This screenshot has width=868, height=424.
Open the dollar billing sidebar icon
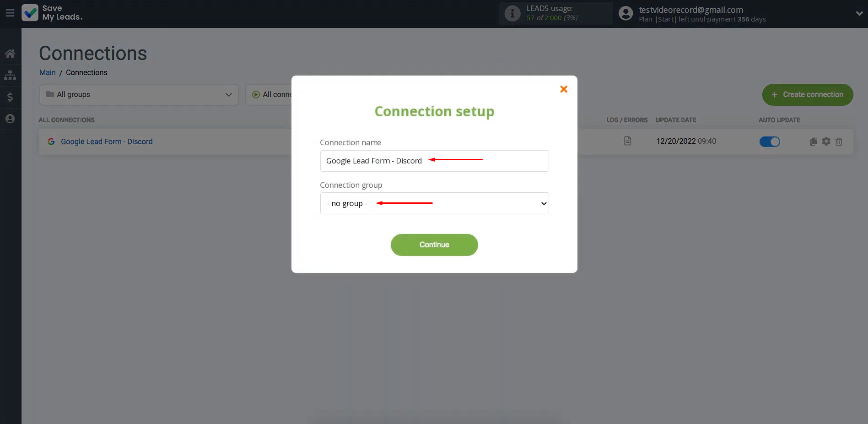(x=10, y=97)
